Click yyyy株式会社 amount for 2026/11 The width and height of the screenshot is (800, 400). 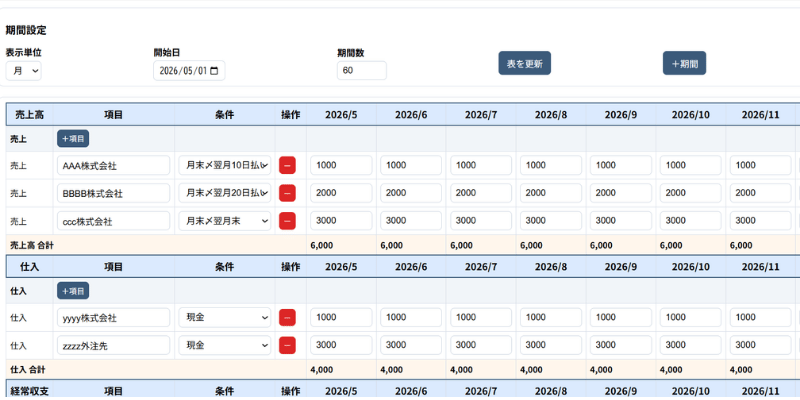point(761,317)
